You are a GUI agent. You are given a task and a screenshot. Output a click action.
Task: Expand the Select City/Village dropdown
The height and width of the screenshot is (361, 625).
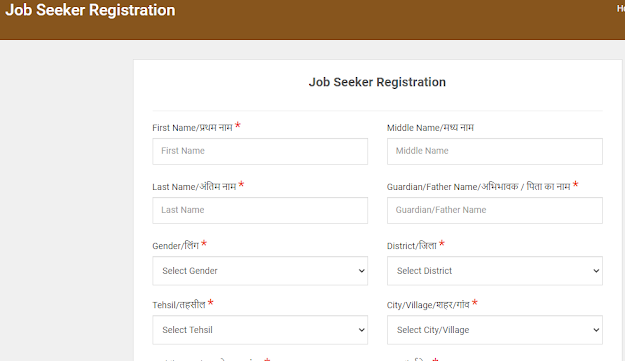point(495,330)
